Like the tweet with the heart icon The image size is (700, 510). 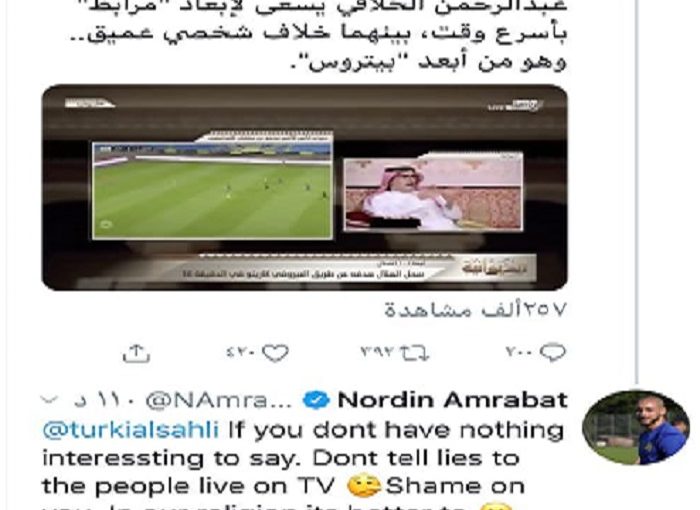(275, 353)
